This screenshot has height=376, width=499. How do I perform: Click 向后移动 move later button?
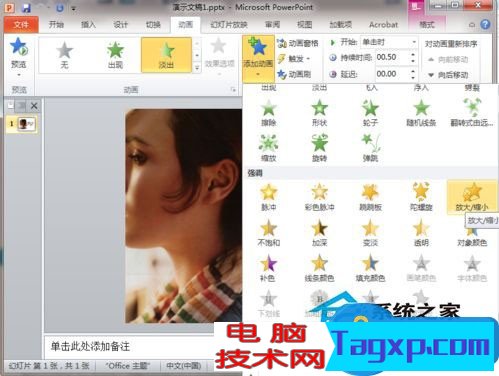click(x=448, y=75)
